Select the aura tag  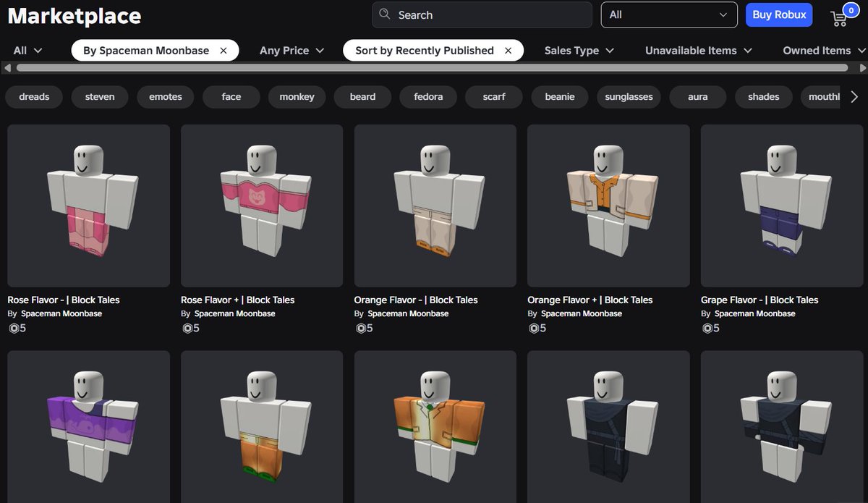[x=698, y=96]
